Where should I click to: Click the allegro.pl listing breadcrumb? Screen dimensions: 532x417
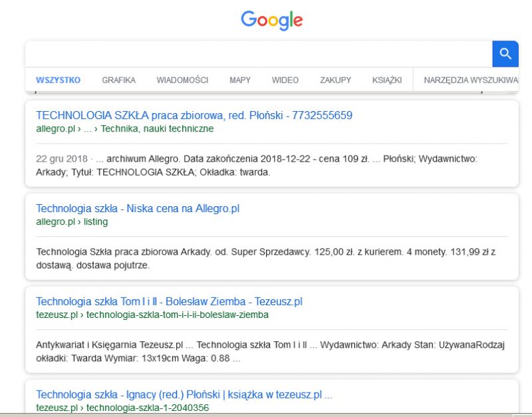(72, 221)
